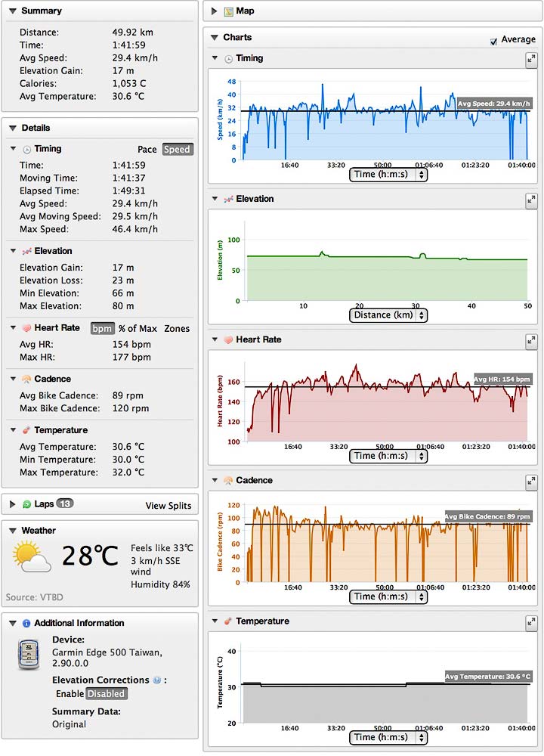This screenshot has height=756, width=544.
Task: Expand the Cadence chart to full size
Action: [x=531, y=482]
